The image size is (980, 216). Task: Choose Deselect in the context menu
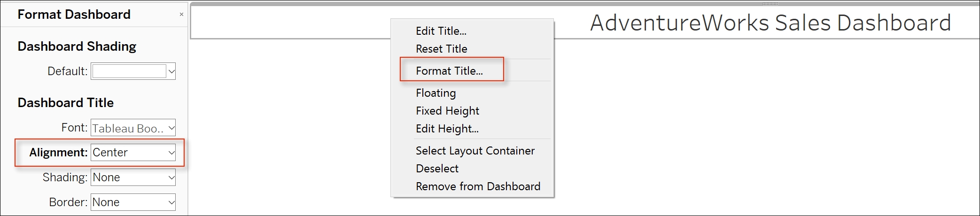pos(437,169)
